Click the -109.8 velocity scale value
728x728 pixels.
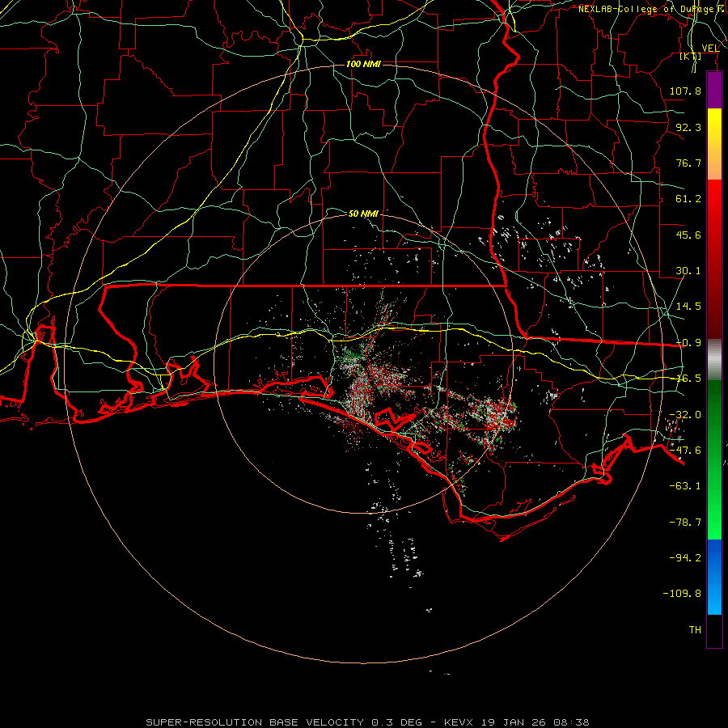[x=682, y=594]
